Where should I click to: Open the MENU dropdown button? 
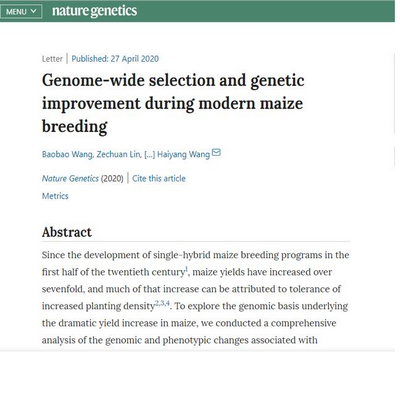point(21,11)
